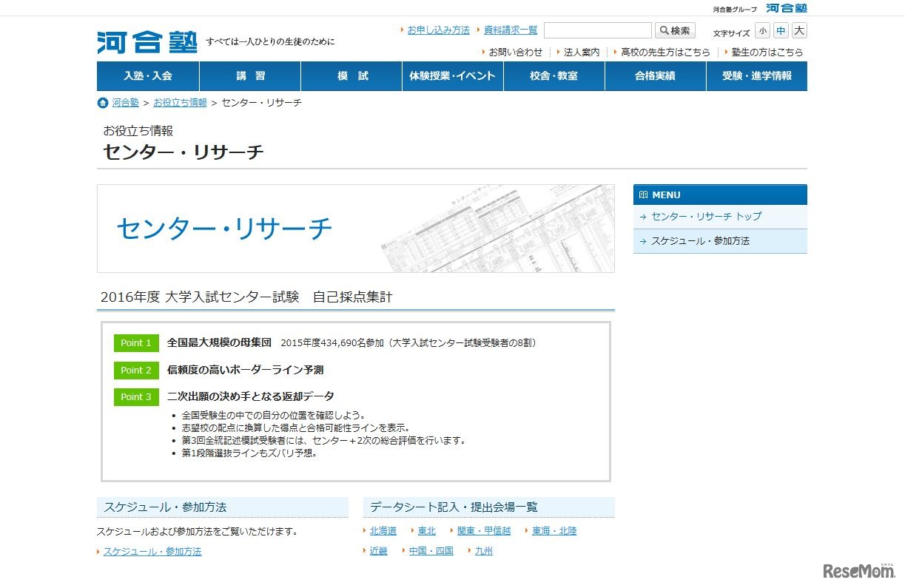Click the お役立ち情報 breadcrumb link

point(180,103)
